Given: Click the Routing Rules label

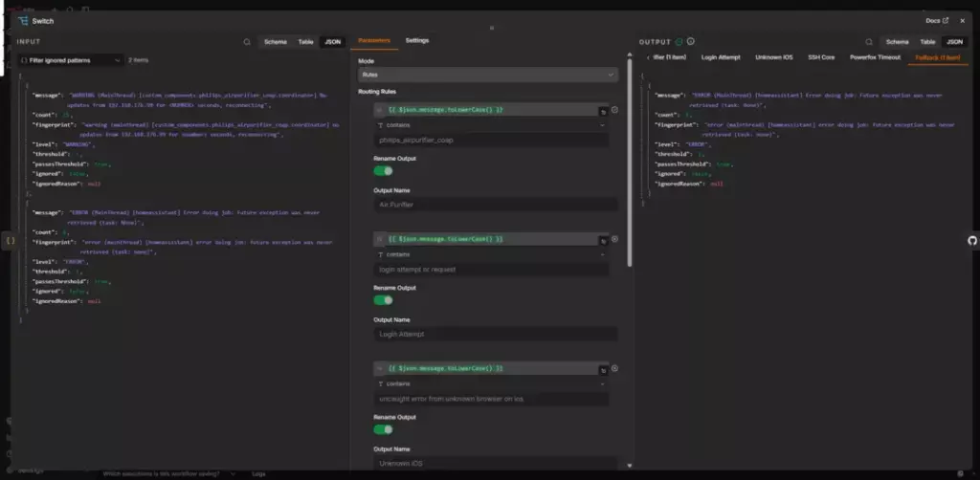Looking at the screenshot, I should click(x=377, y=92).
